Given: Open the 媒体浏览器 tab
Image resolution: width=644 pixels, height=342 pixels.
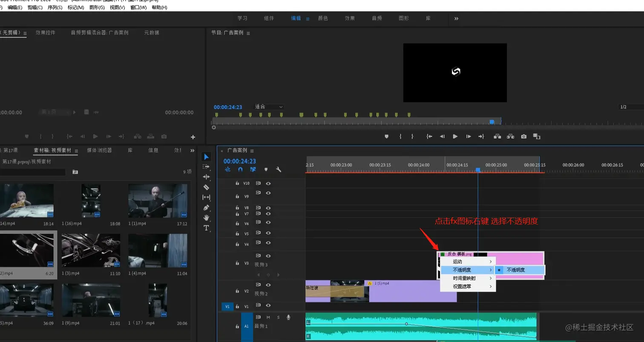Looking at the screenshot, I should tap(99, 150).
